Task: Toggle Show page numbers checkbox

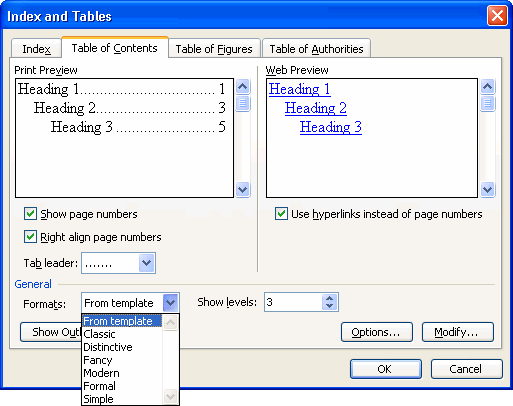Action: click(30, 214)
